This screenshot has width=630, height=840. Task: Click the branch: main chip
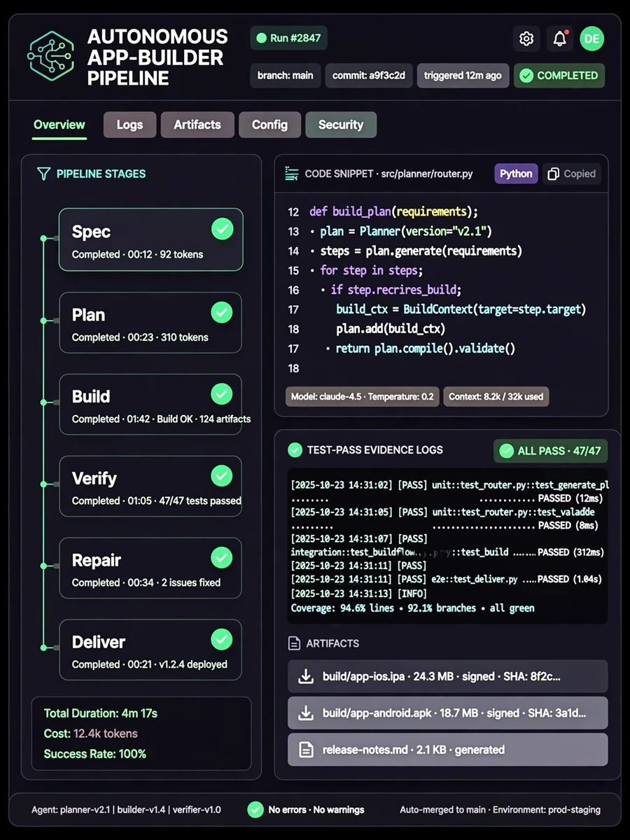tap(285, 76)
